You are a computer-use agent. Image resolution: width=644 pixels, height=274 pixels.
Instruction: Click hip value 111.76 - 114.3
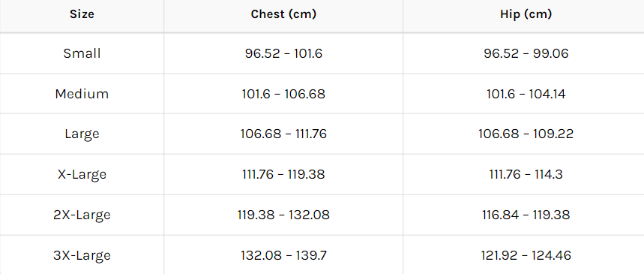pos(526,174)
